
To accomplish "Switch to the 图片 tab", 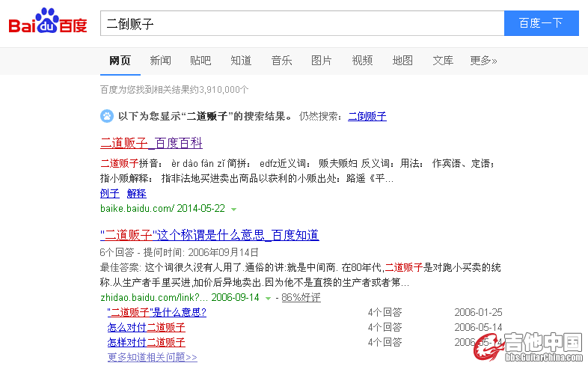I will [322, 61].
